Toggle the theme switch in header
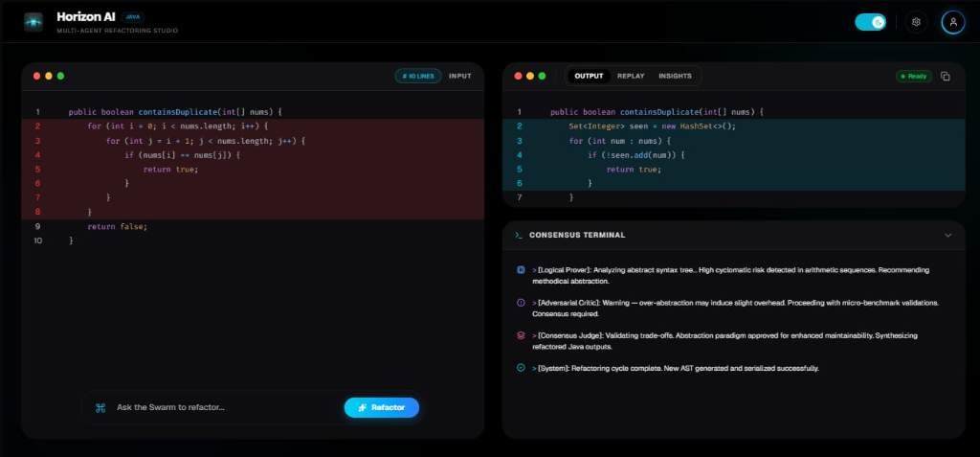Image resolution: width=980 pixels, height=457 pixels. pyautogui.click(x=871, y=22)
